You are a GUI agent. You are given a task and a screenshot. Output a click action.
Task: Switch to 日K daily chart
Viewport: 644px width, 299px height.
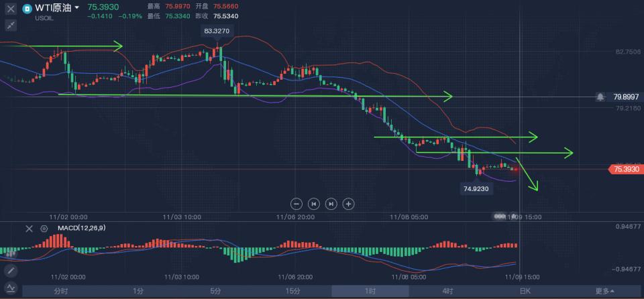coord(525,291)
